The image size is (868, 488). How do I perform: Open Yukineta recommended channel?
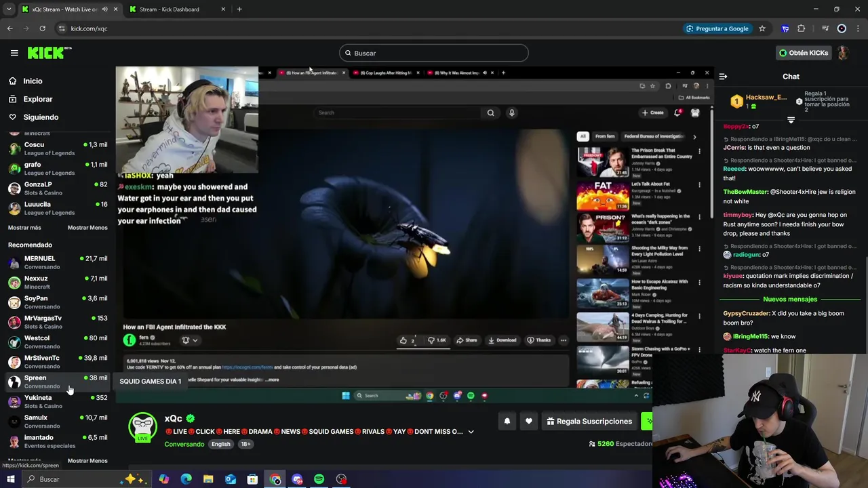click(x=57, y=401)
